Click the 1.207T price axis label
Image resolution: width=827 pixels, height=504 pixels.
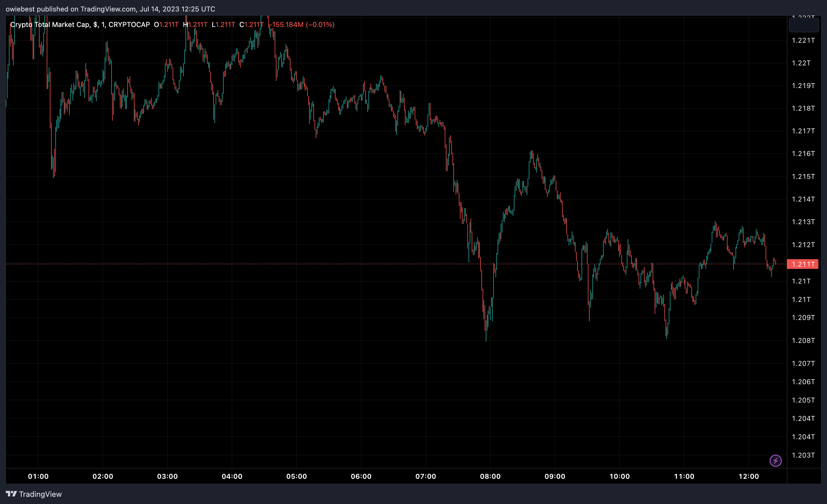pos(803,364)
